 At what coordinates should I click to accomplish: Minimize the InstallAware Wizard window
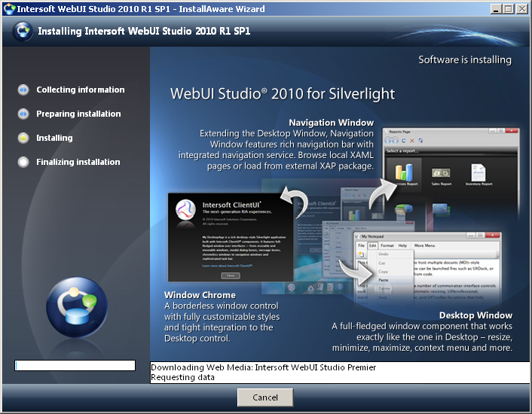(x=496, y=9)
